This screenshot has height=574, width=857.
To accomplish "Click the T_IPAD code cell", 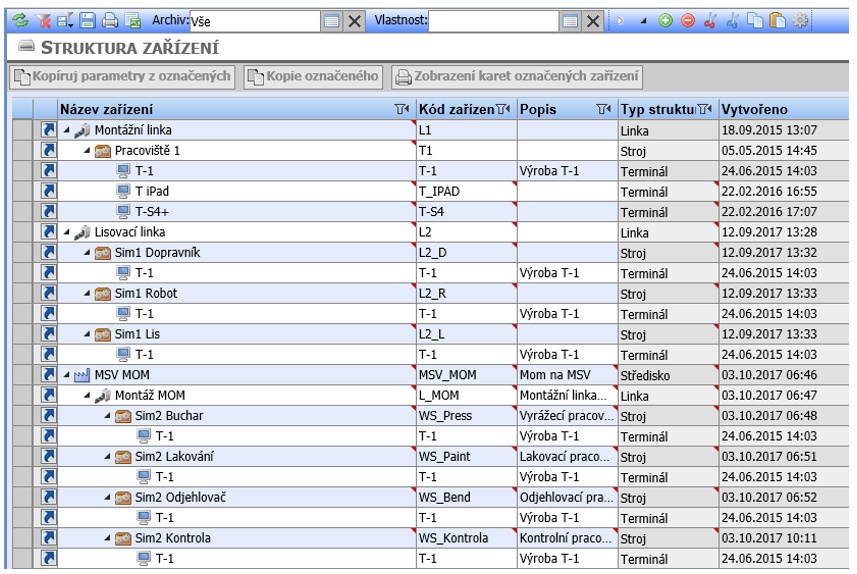I will pyautogui.click(x=467, y=191).
